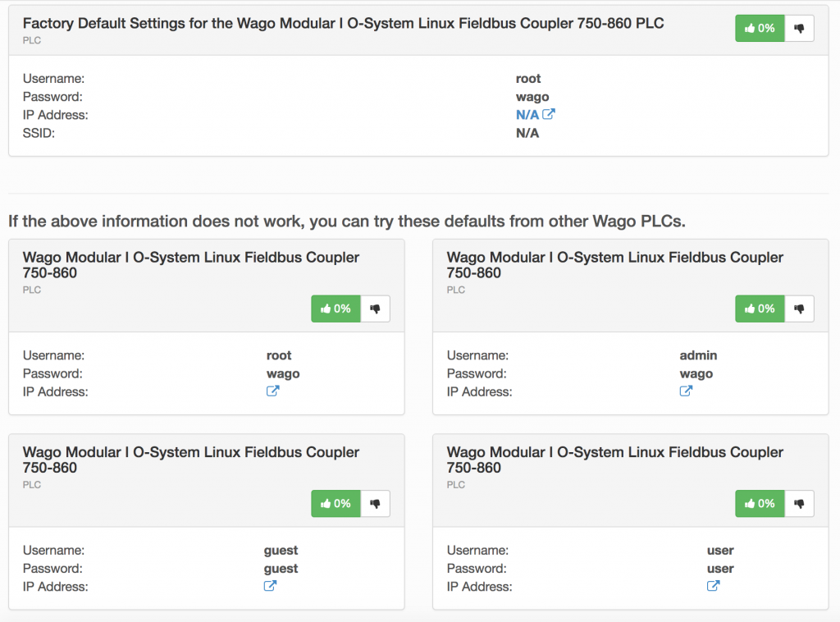Open IP address link in smaller root card
This screenshot has width=840, height=622.
click(273, 391)
